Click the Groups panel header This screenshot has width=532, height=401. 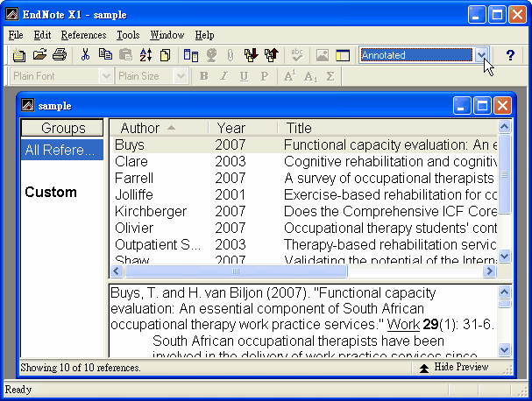point(62,128)
